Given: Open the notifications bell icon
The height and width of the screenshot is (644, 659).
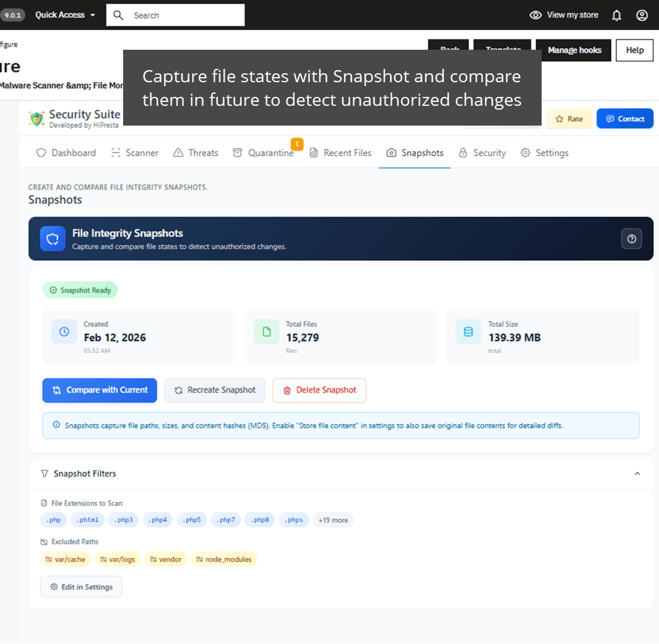Looking at the screenshot, I should pos(616,15).
